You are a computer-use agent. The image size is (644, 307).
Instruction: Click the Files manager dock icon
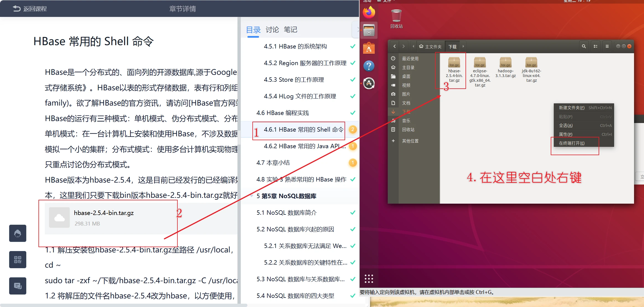(x=369, y=30)
